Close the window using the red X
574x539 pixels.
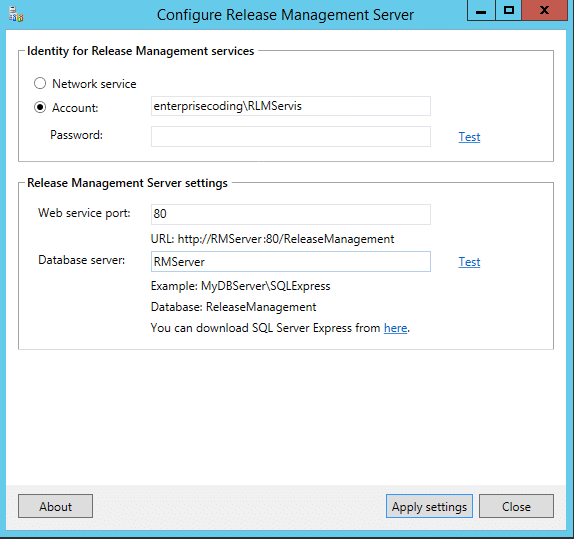coord(544,10)
